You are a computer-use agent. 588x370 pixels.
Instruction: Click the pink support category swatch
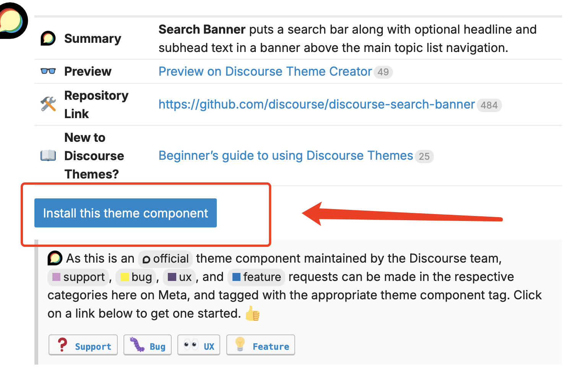[56, 277]
